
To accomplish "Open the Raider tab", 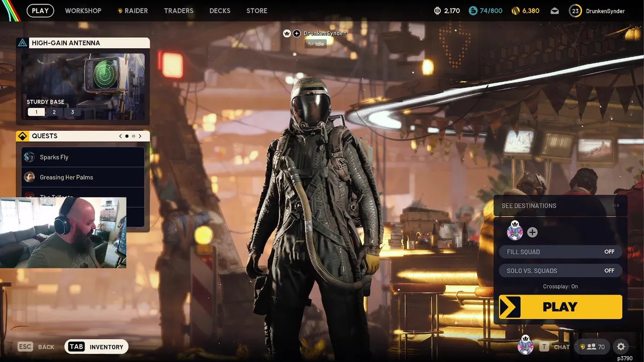I will (133, 11).
